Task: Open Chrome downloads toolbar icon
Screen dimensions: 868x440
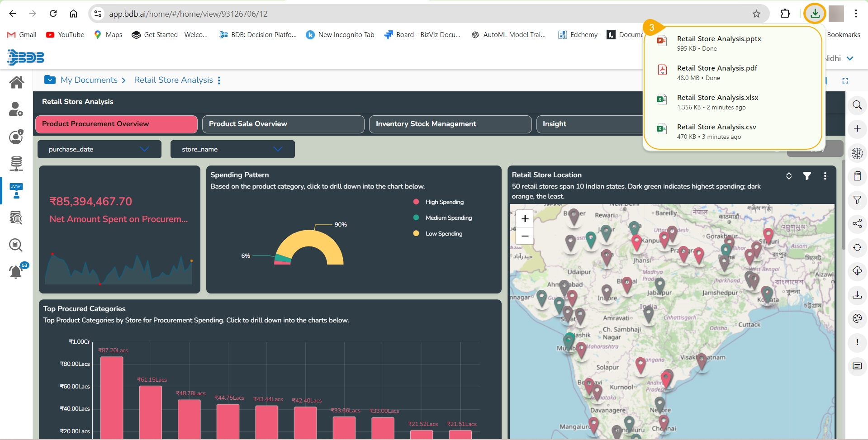Action: [815, 14]
